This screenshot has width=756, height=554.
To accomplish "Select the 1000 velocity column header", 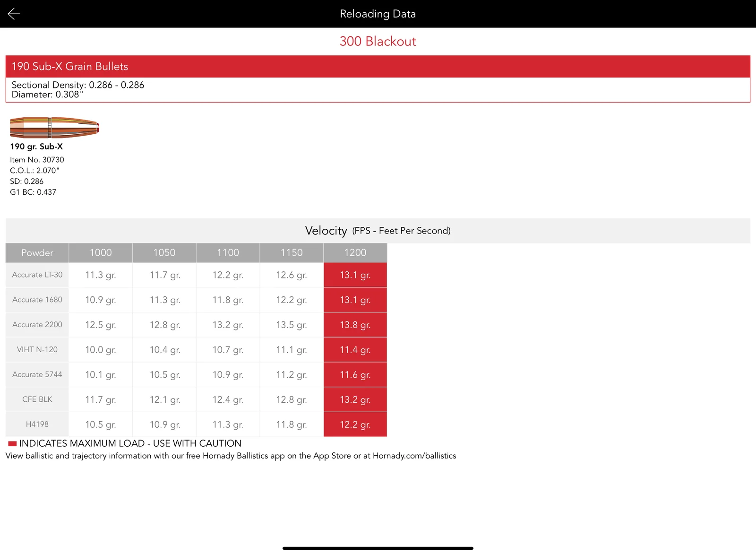I will click(101, 253).
